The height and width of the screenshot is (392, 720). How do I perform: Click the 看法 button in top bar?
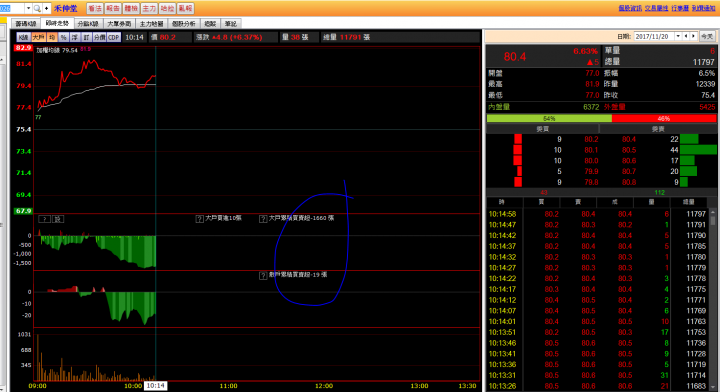(x=95, y=8)
